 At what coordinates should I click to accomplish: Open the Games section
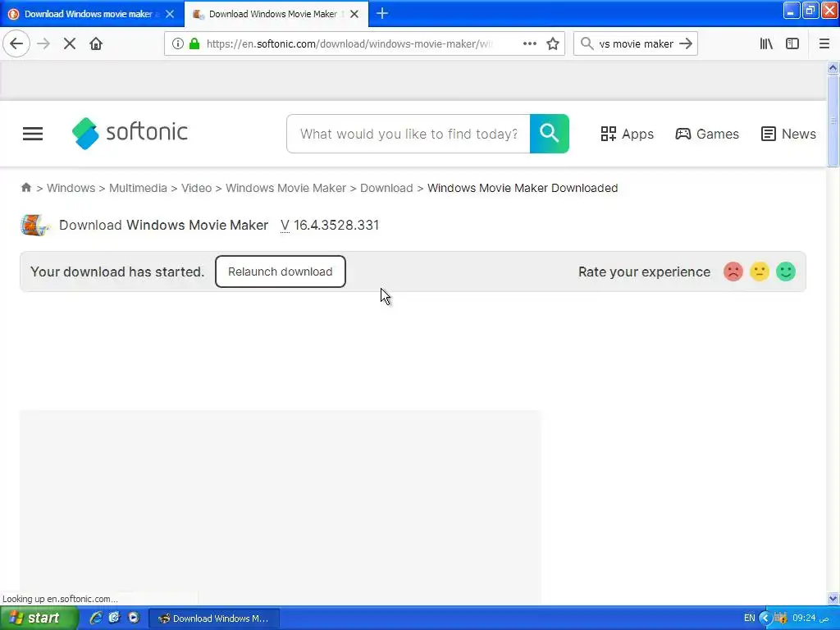click(x=706, y=134)
